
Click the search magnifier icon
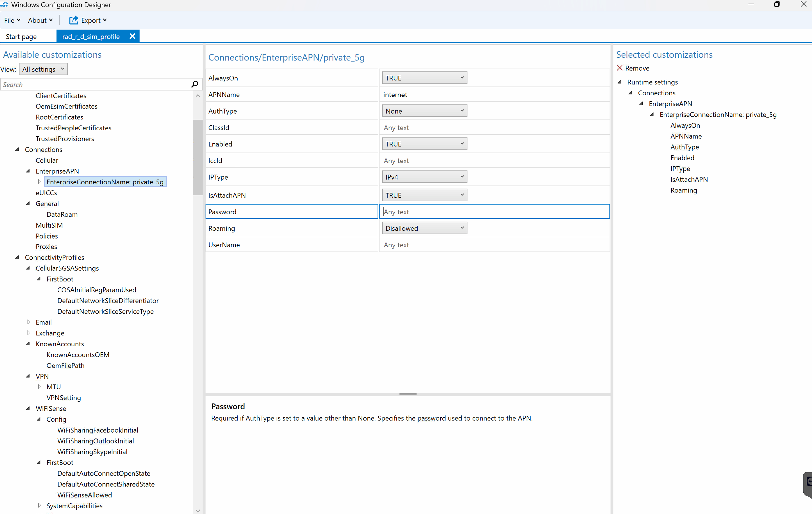click(195, 84)
